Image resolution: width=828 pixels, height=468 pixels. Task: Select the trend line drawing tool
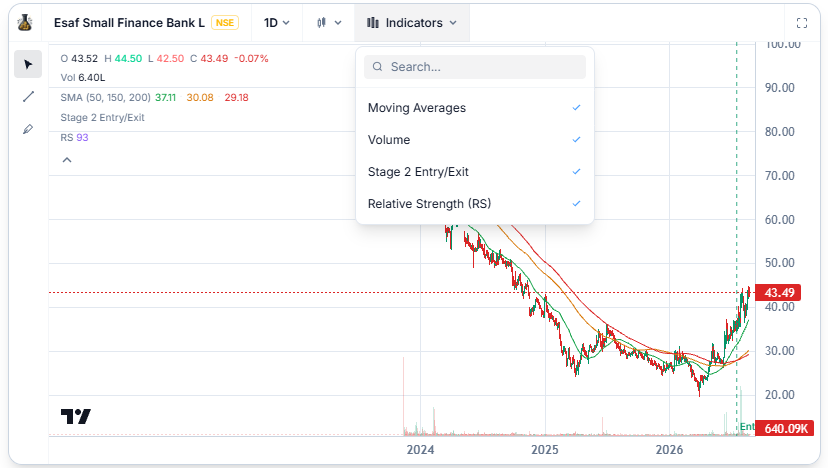[x=28, y=97]
